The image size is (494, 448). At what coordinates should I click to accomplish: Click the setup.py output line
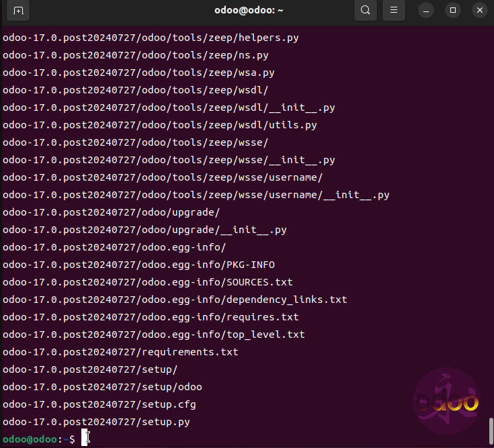pos(96,422)
